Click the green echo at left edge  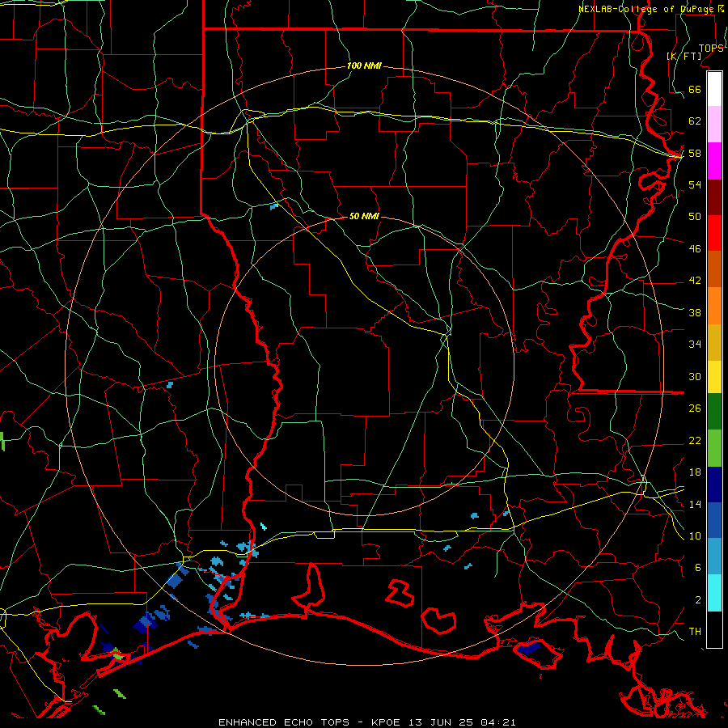coord(2,441)
